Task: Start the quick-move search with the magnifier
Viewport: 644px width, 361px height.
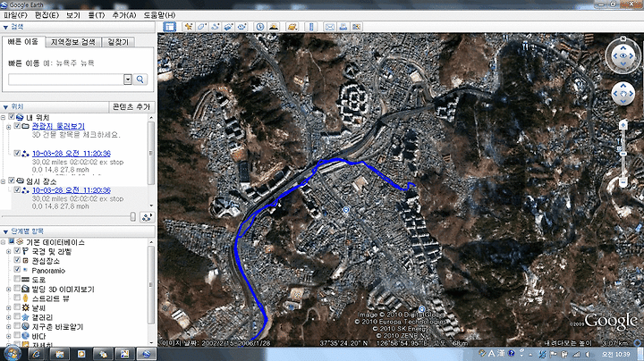Action: 140,80
